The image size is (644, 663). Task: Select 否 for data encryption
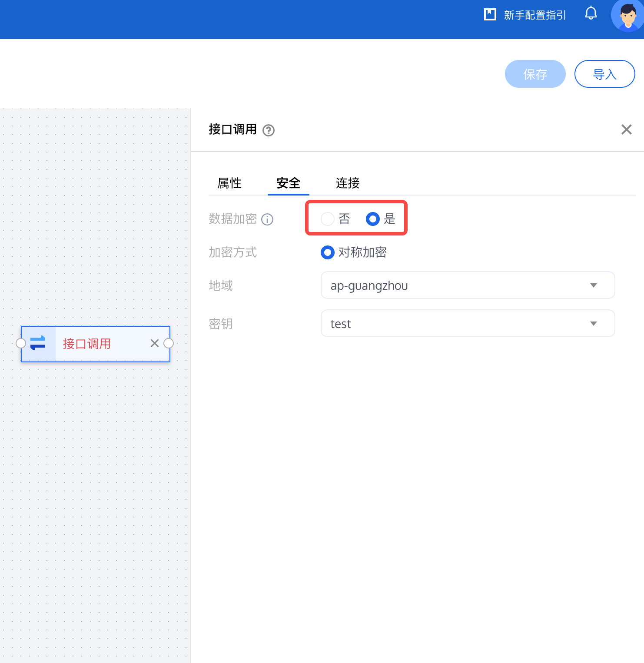[x=328, y=219]
